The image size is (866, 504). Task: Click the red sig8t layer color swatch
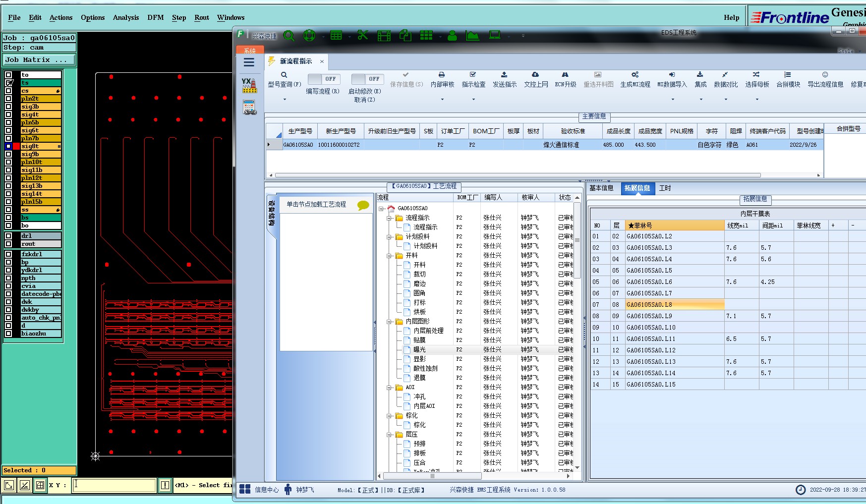16,146
